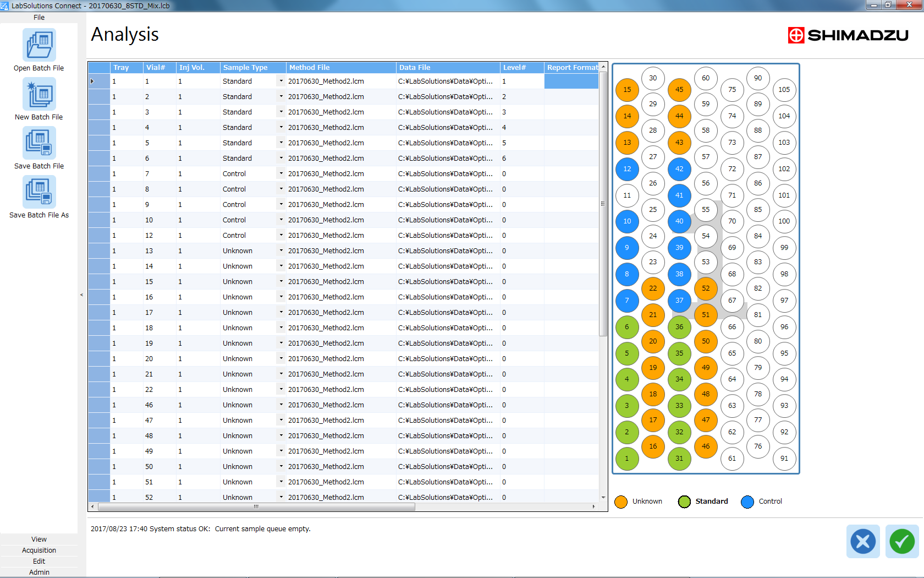This screenshot has height=578, width=924.
Task: Select vial 45 in the tray map
Action: point(679,90)
